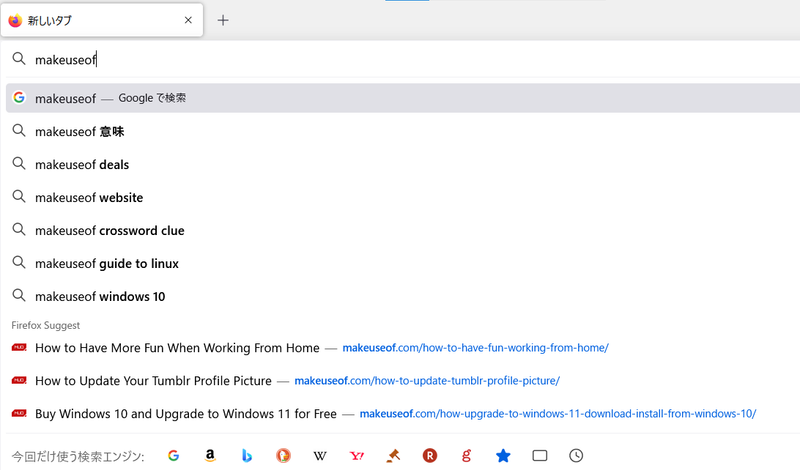Search with Bing one-off engine icon
This screenshot has width=800, height=470.
(x=246, y=456)
